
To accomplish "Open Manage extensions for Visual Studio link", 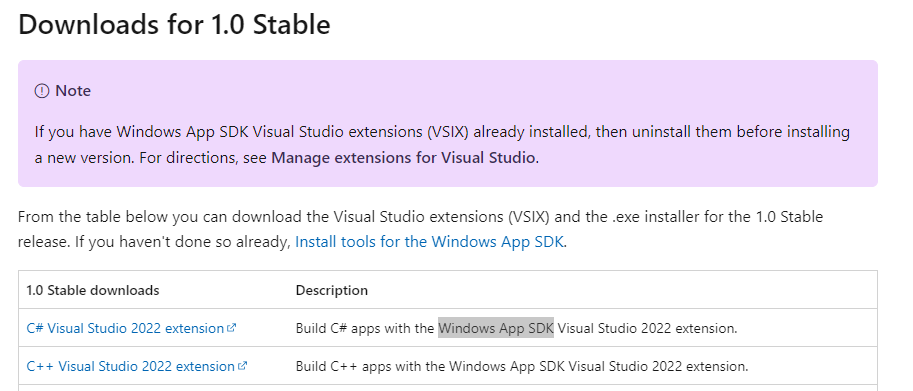I will click(404, 158).
